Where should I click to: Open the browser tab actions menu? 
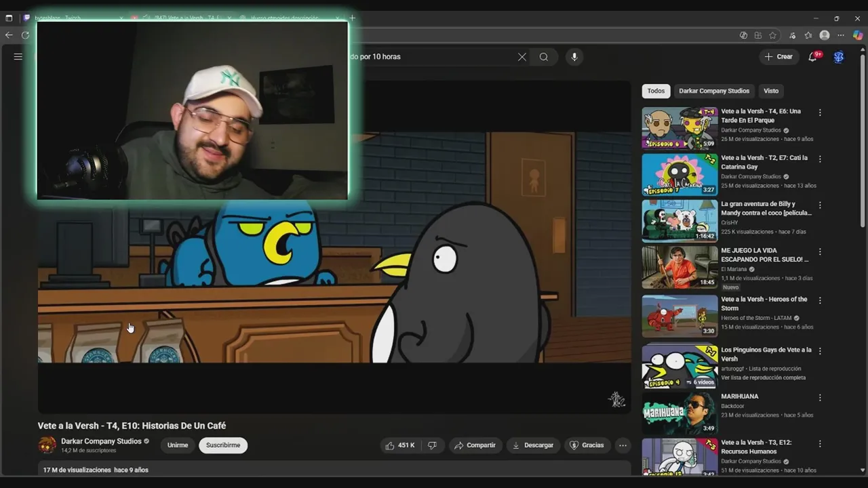click(x=9, y=18)
